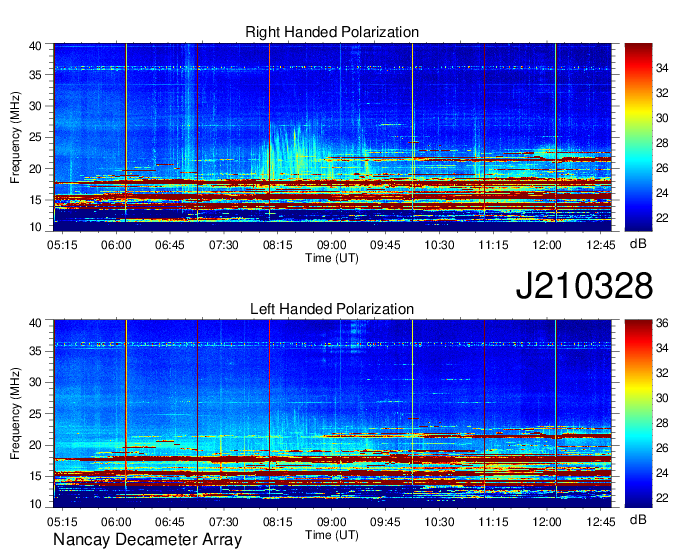The width and height of the screenshot is (680, 552).
Task: Click the 06:45 tick label on the lower time axis
Action: click(170, 522)
